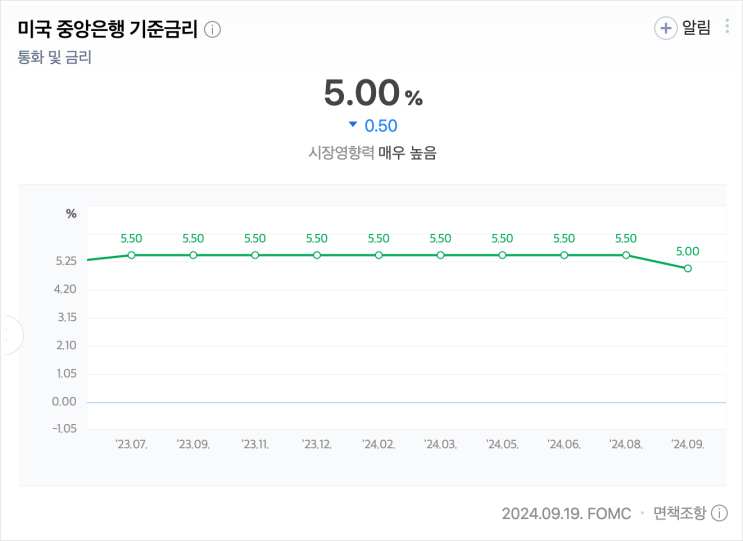This screenshot has width=743, height=541.
Task: Click the '23.09. x-axis date label
Action: point(193,443)
